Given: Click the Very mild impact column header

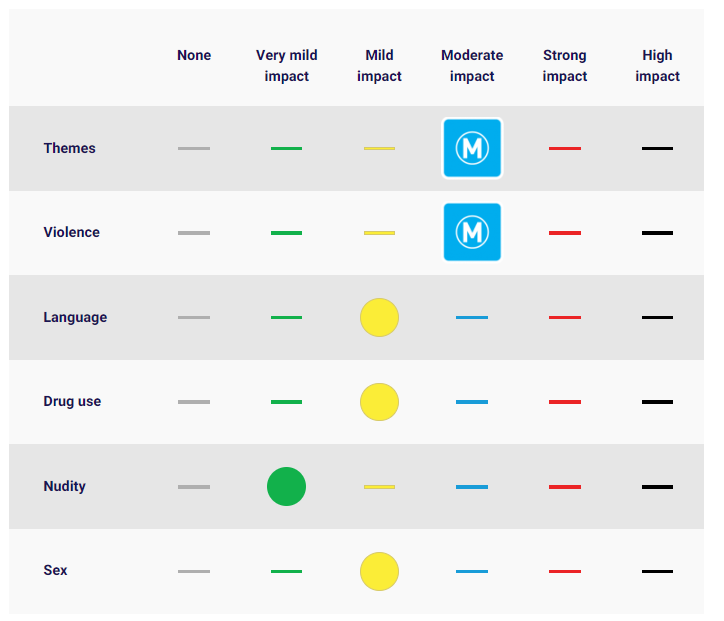Looking at the screenshot, I should [x=286, y=66].
